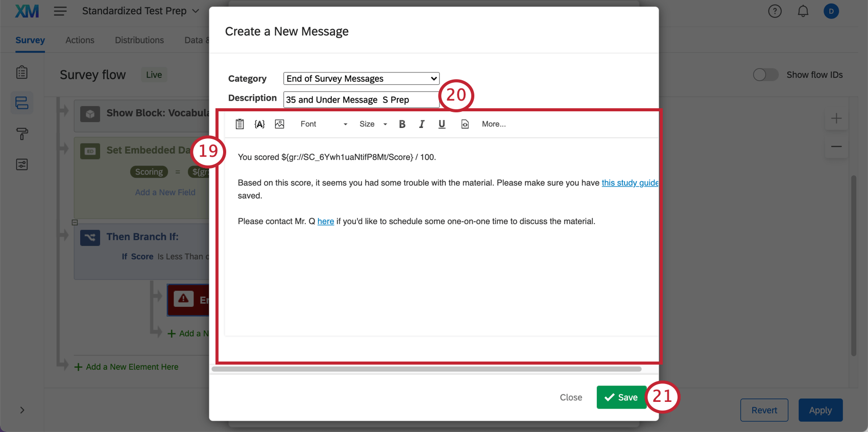Open the source view icon
Image resolution: width=868 pixels, height=432 pixels.
click(x=465, y=124)
